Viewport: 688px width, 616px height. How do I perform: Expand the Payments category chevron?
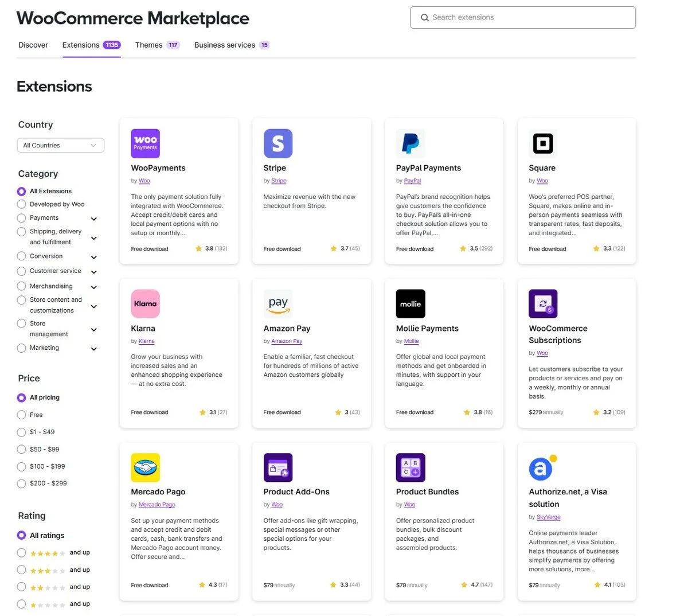(x=94, y=219)
